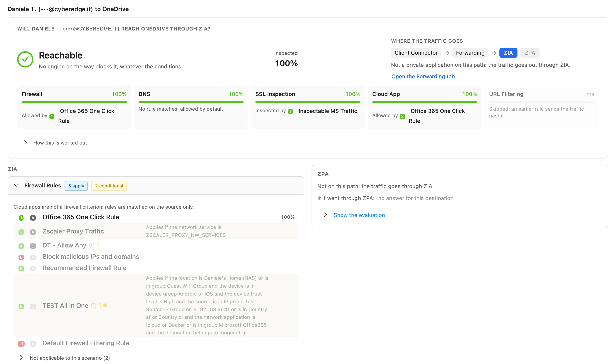The width and height of the screenshot is (615, 364).
Task: Open the Cloud App card heading
Action: tap(386, 94)
